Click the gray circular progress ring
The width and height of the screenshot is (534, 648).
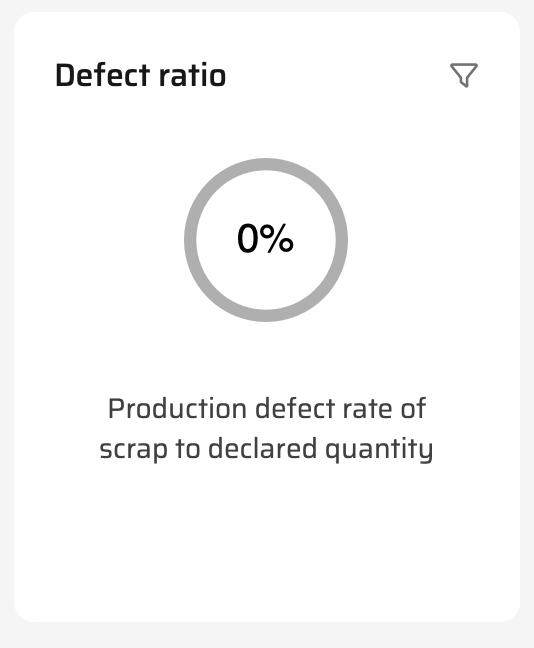pyautogui.click(x=266, y=240)
